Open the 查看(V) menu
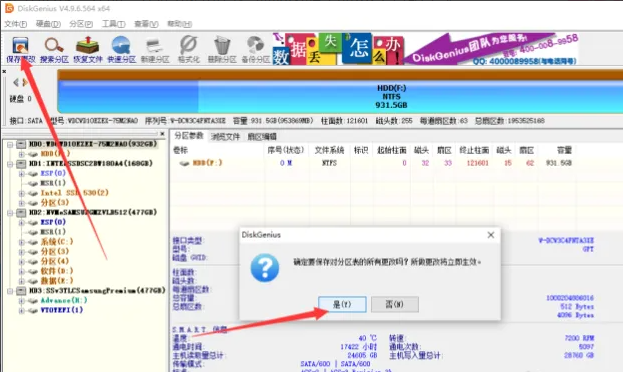The width and height of the screenshot is (623, 372). coord(146,24)
